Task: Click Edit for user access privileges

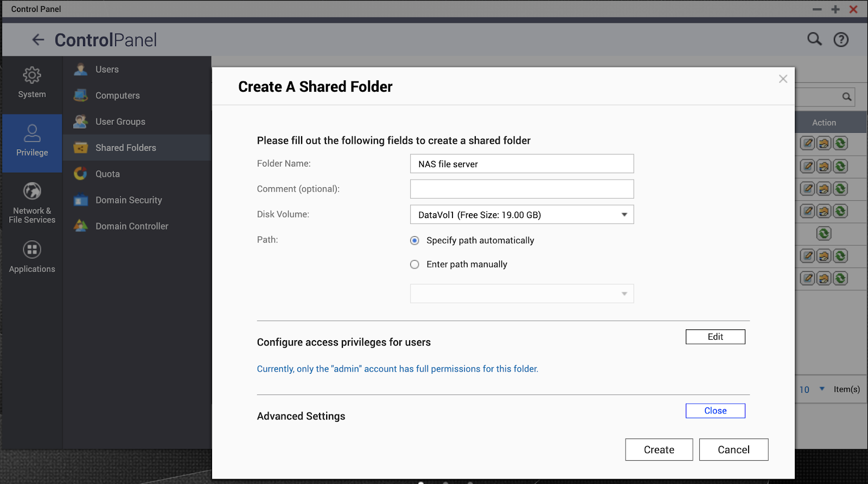Action: [x=715, y=337]
